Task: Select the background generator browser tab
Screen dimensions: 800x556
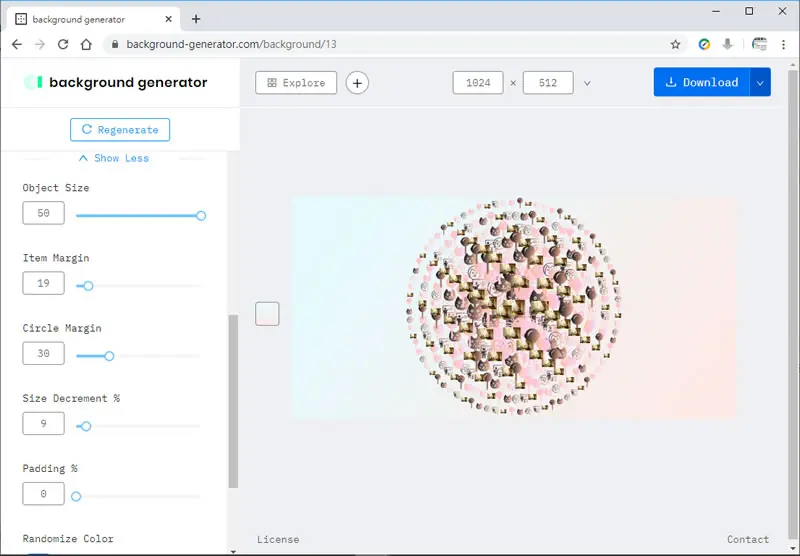Action: (94, 19)
